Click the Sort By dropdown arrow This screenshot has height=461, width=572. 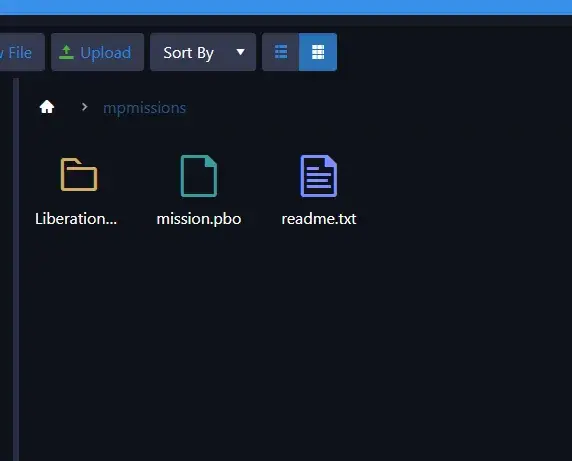coord(240,52)
